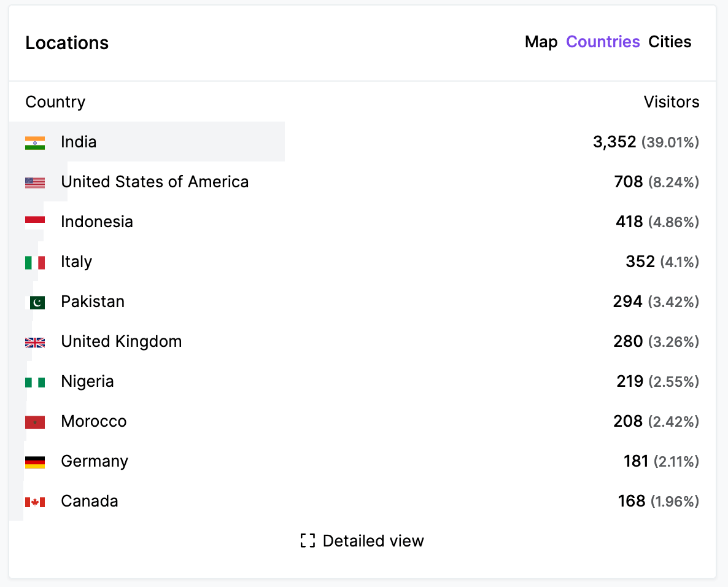Viewport: 728px width, 587px height.
Task: Switch to the Map view
Action: [541, 42]
